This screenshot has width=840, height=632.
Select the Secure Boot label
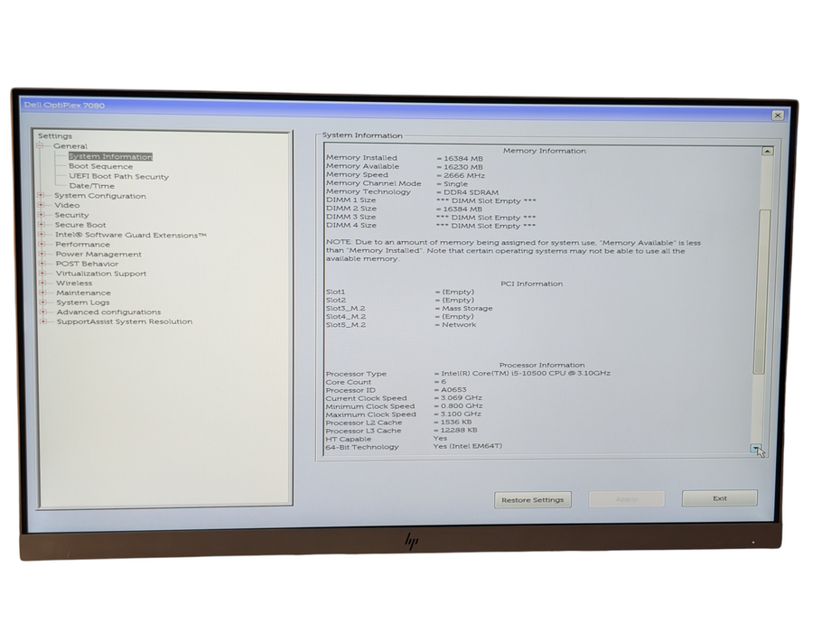coord(80,225)
